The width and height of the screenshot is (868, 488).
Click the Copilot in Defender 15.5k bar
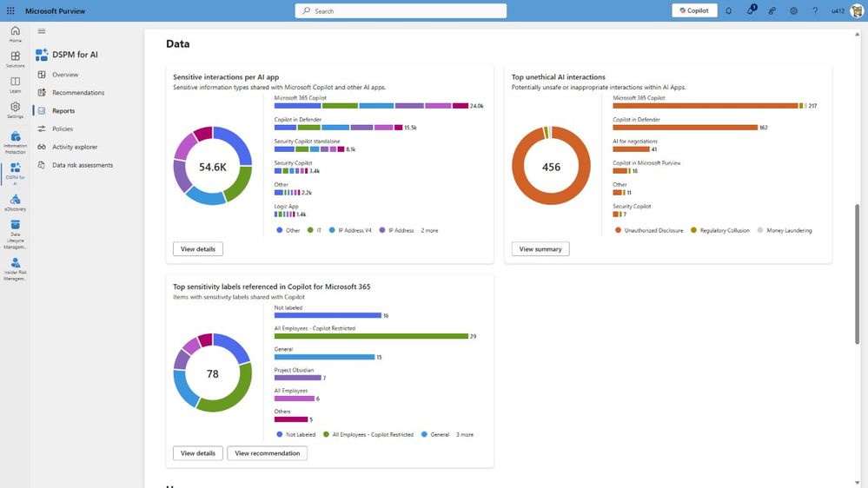click(338, 128)
